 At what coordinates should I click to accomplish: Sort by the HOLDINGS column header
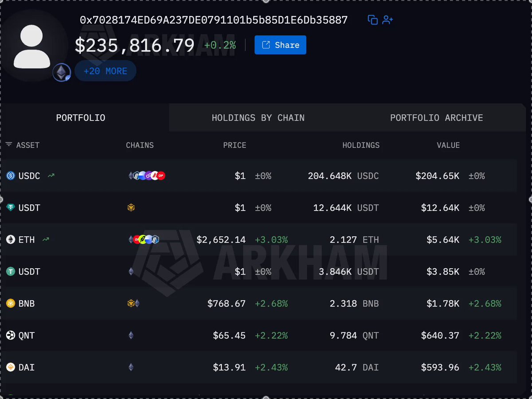coord(361,145)
